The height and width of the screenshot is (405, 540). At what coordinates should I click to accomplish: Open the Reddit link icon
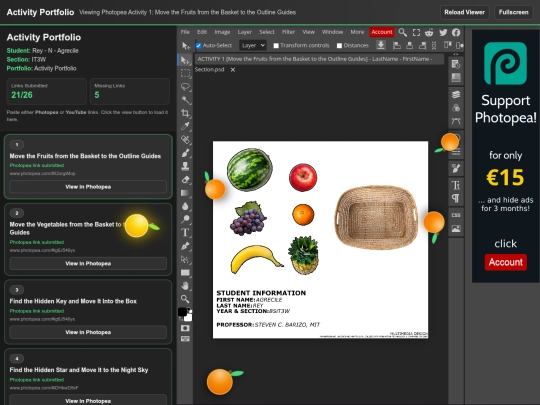coord(429,32)
